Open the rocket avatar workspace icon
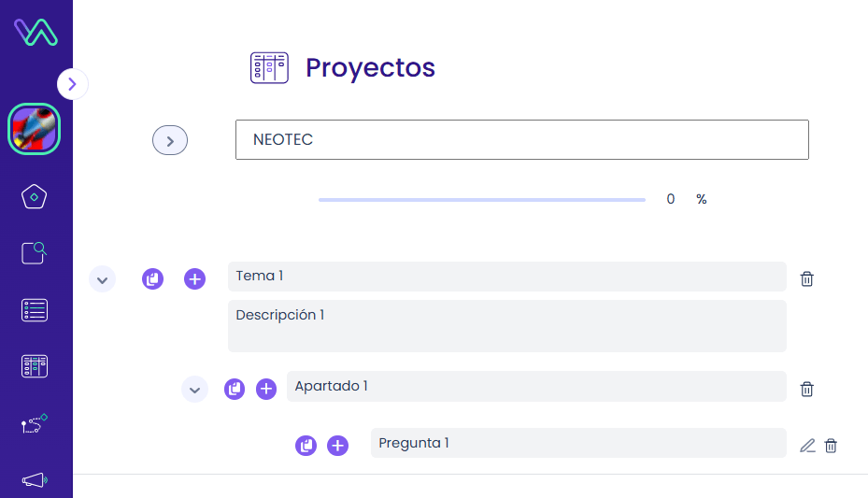This screenshot has width=868, height=498. (x=34, y=129)
